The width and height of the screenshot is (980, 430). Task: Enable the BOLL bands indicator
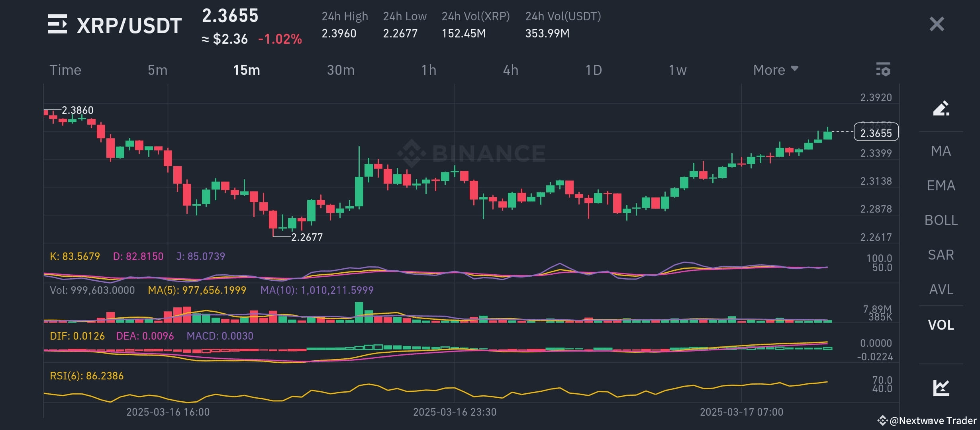tap(941, 220)
